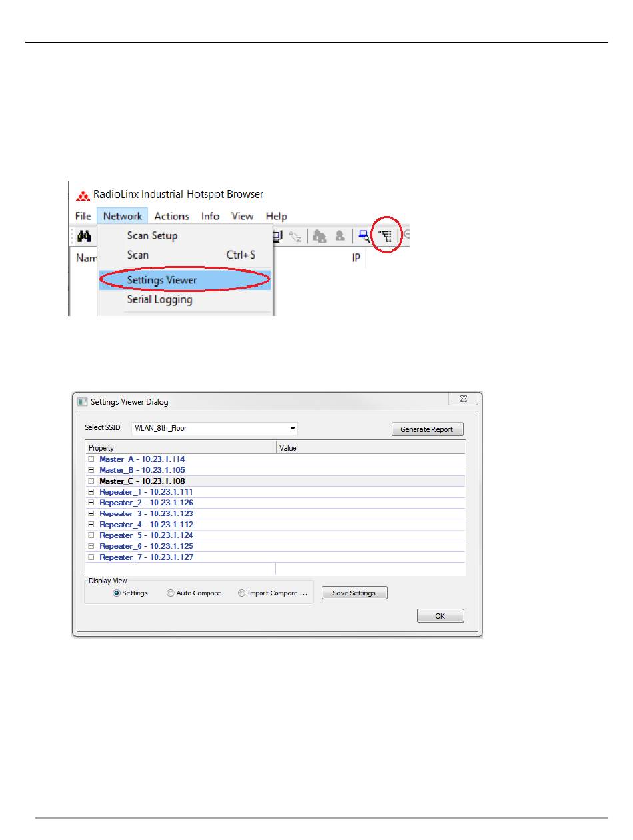
Task: Click the grayed two-person group toolbar icon
Action: click(319, 235)
